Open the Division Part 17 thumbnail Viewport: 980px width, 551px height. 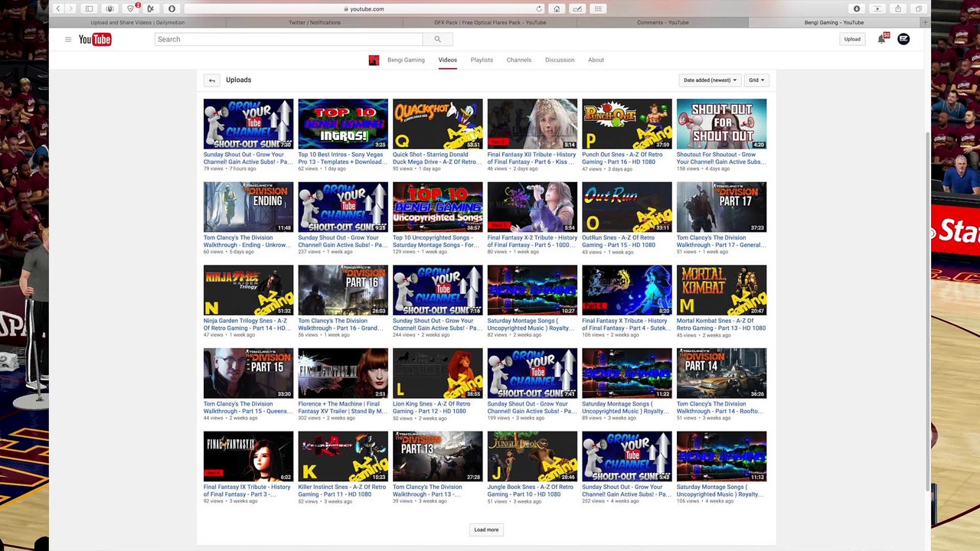click(x=721, y=207)
